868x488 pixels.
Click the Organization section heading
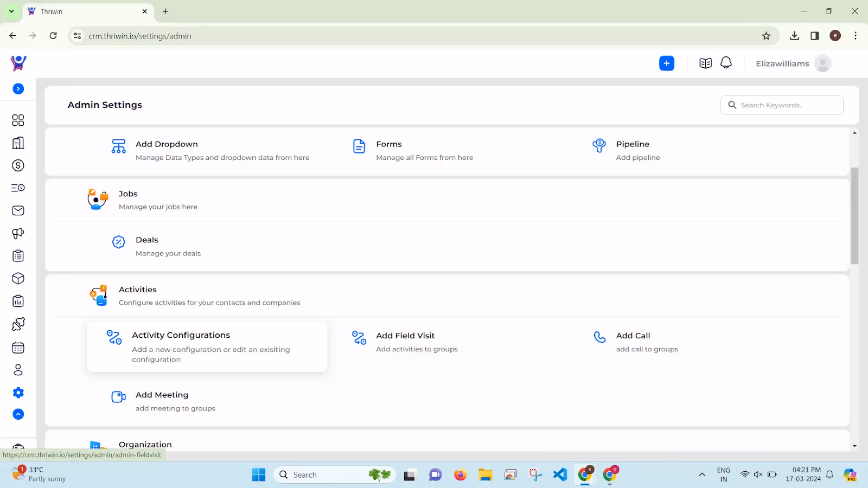click(145, 445)
